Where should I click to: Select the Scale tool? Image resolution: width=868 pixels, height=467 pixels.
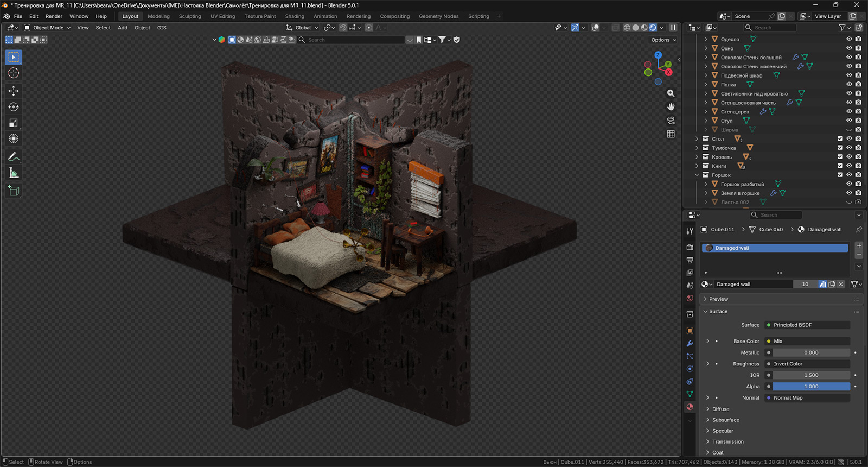[14, 123]
